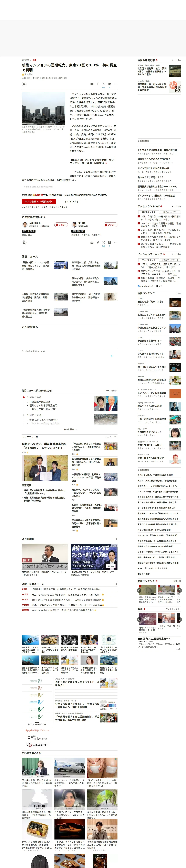Open フォトギャラリー link

click(x=174, y=609)
